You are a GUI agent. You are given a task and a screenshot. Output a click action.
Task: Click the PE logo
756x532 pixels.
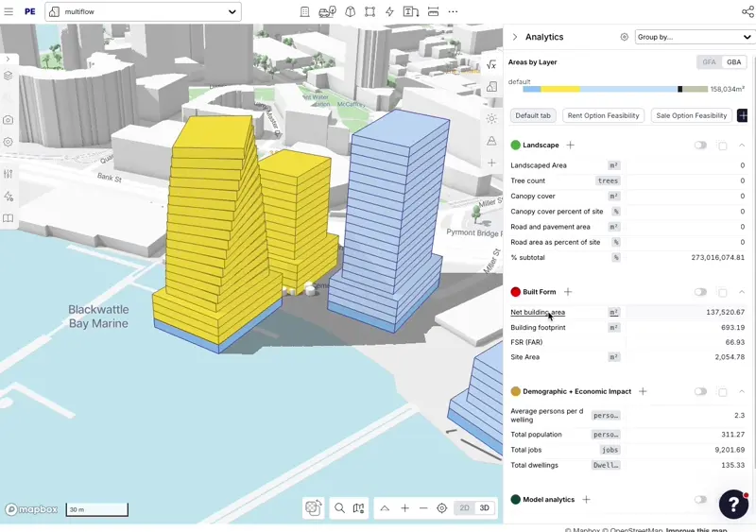[x=30, y=11]
